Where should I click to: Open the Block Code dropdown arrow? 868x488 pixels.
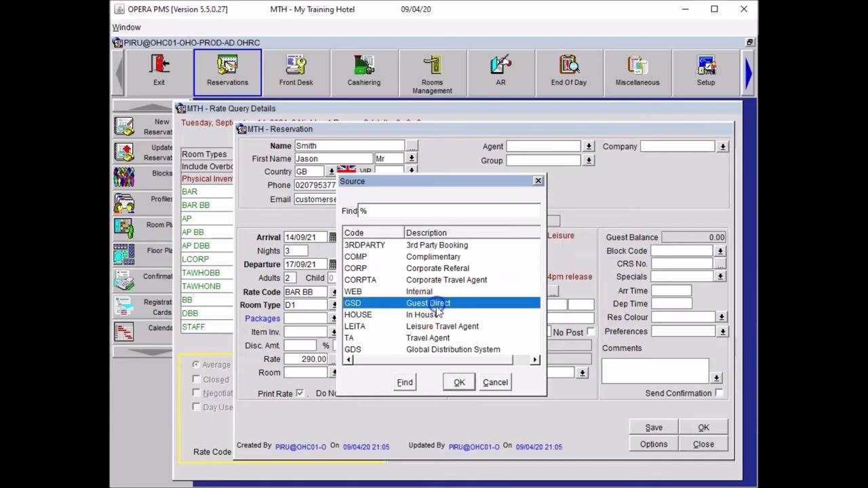click(x=720, y=251)
